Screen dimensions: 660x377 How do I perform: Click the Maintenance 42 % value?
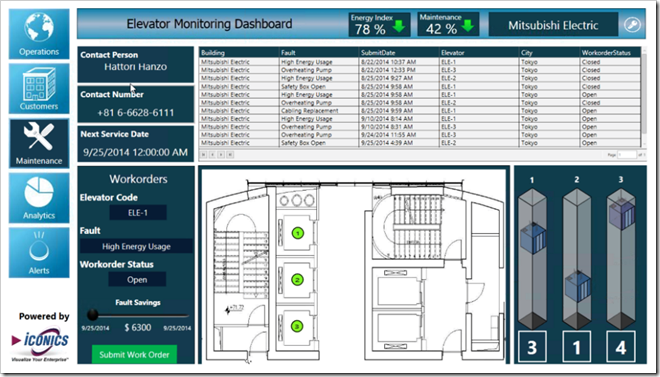click(x=441, y=29)
